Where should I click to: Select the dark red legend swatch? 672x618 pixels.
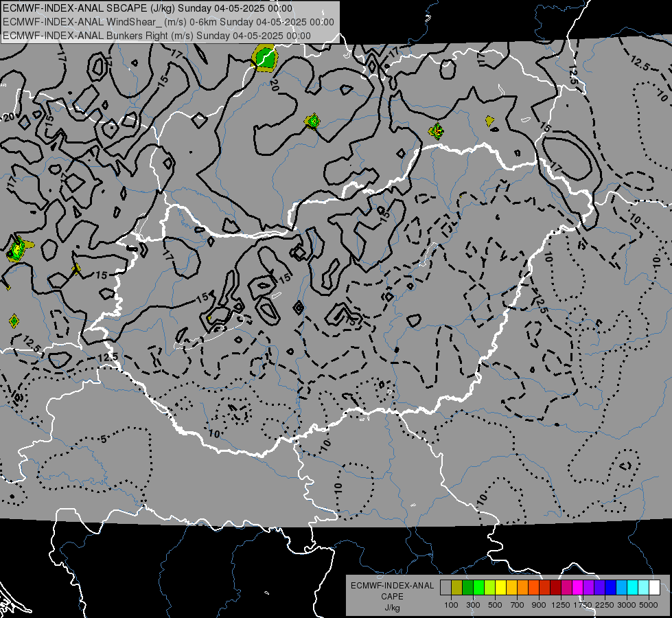[x=556, y=588]
